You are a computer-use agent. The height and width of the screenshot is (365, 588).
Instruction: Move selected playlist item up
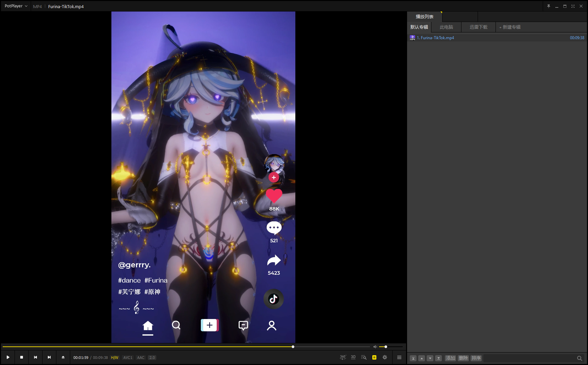(422, 358)
